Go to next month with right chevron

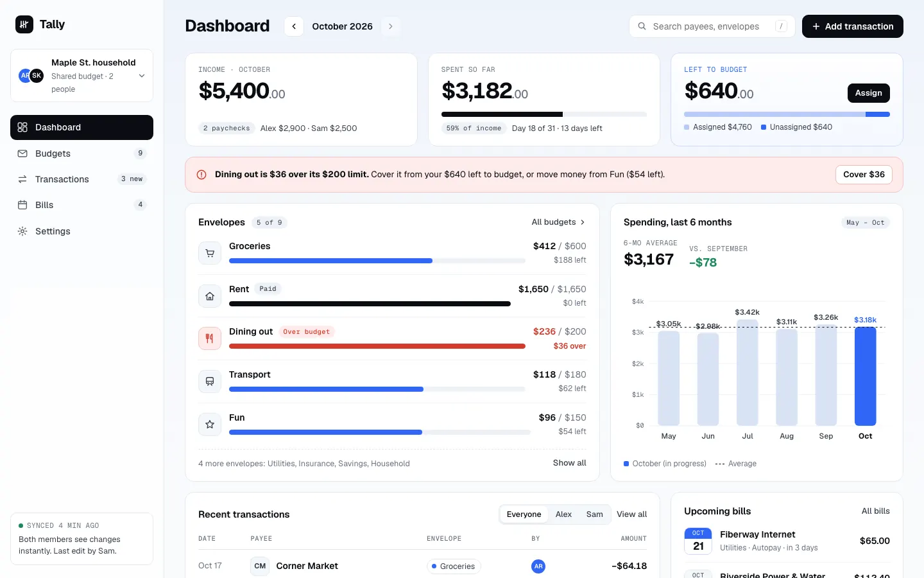tap(390, 26)
